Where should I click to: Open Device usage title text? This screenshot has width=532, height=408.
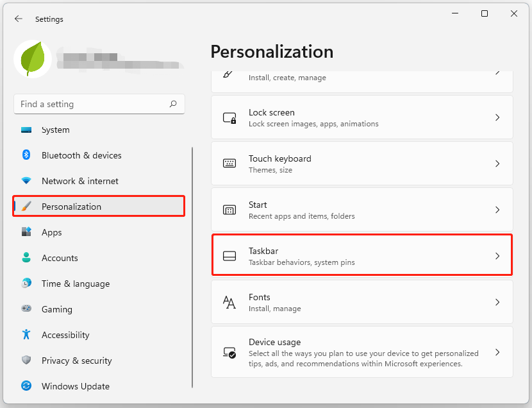pyautogui.click(x=274, y=342)
